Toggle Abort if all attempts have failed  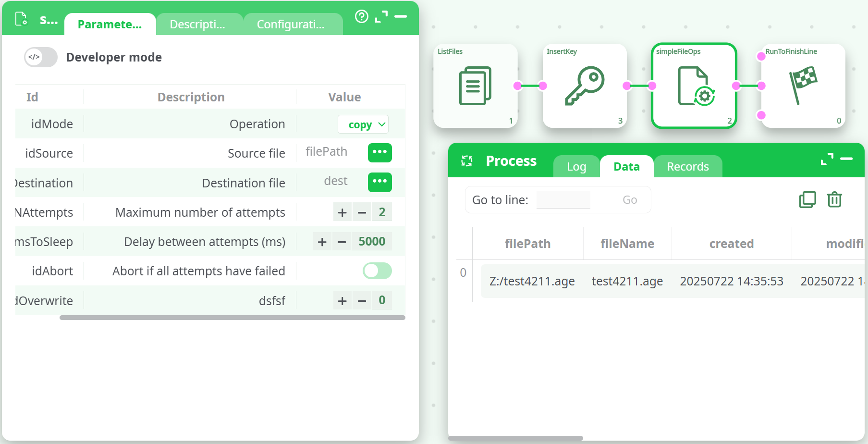click(377, 271)
